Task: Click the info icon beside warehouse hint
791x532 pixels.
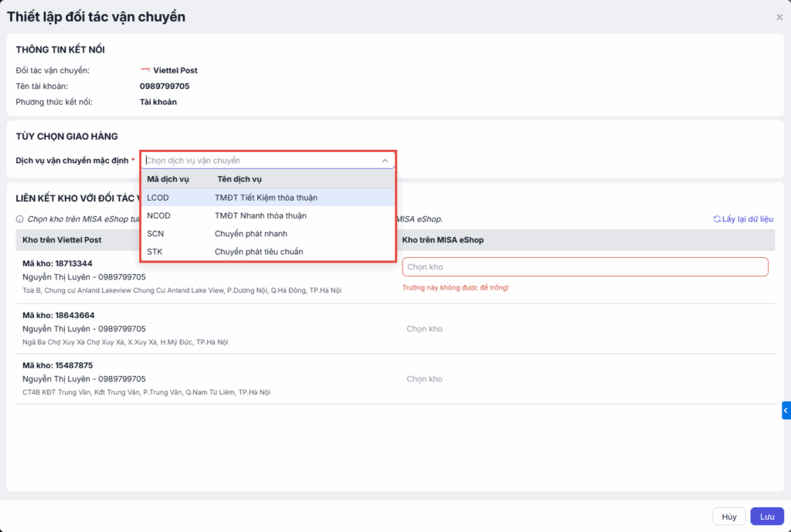Action: pyautogui.click(x=19, y=219)
